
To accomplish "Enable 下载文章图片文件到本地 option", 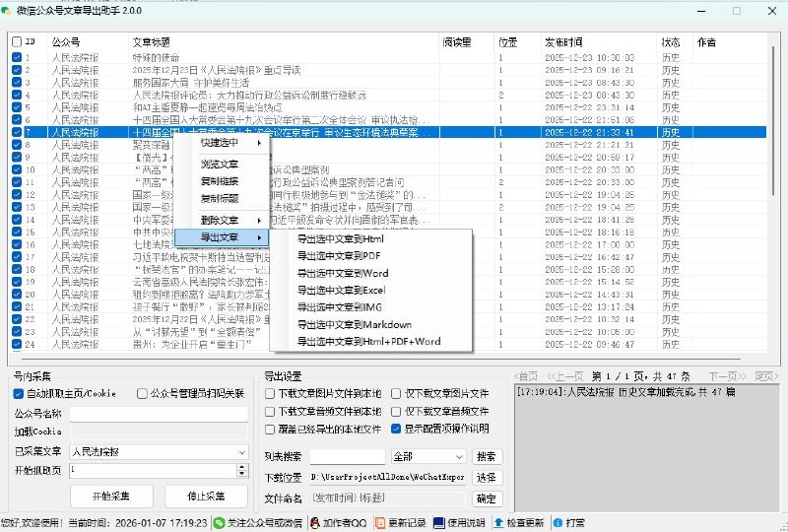I will (270, 393).
